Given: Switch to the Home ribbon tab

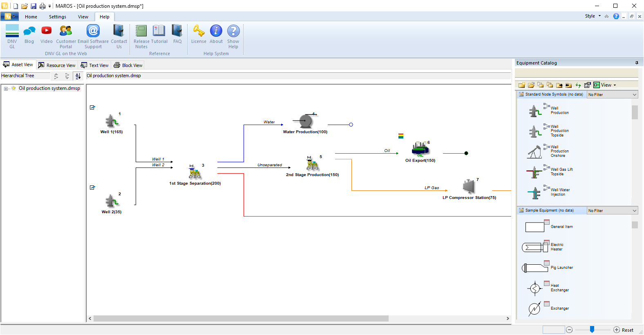Looking at the screenshot, I should point(31,17).
